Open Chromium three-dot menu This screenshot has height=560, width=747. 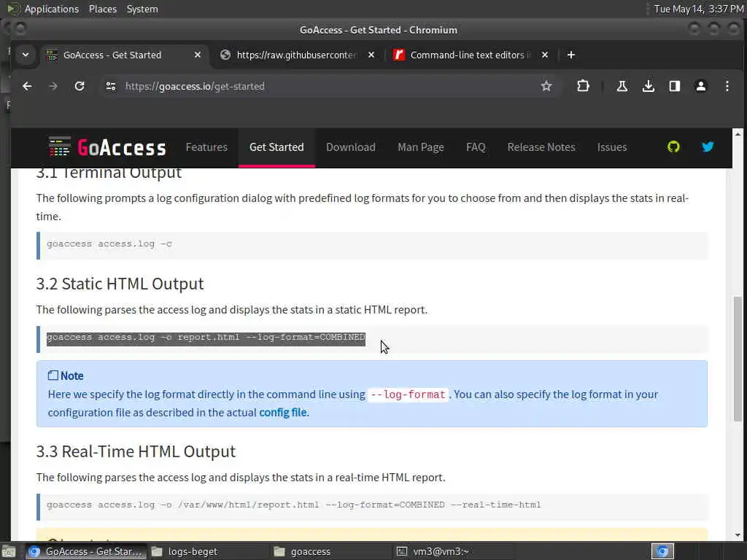[x=727, y=86]
